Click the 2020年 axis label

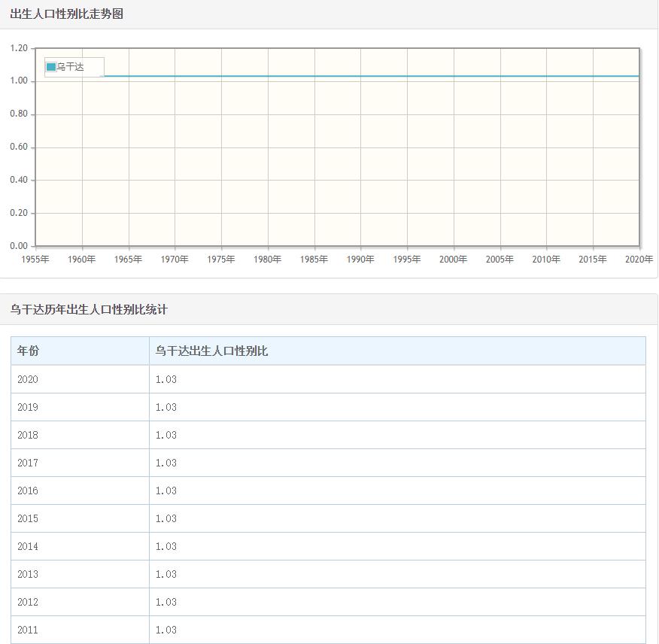(x=639, y=259)
